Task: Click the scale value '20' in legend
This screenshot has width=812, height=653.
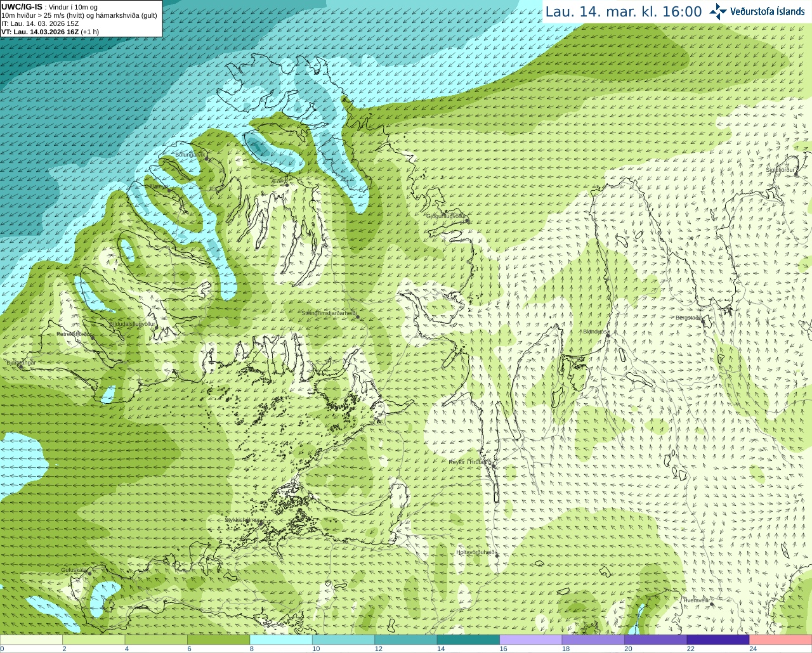Action: pyautogui.click(x=628, y=649)
